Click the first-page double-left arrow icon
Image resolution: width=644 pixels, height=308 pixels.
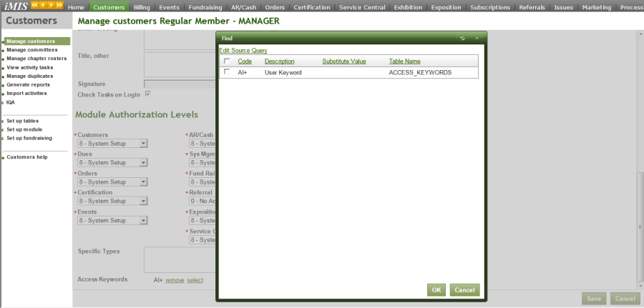click(x=35, y=6)
